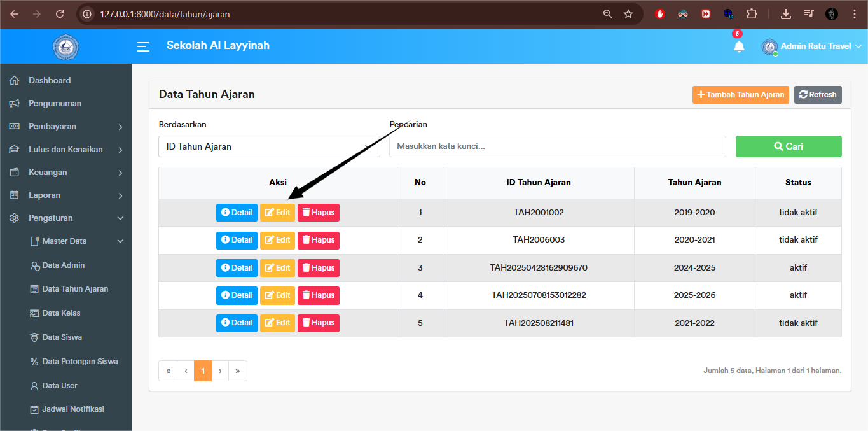Image resolution: width=868 pixels, height=431 pixels.
Task: Click the Tambah Tahun Ajaran button
Action: click(x=740, y=95)
